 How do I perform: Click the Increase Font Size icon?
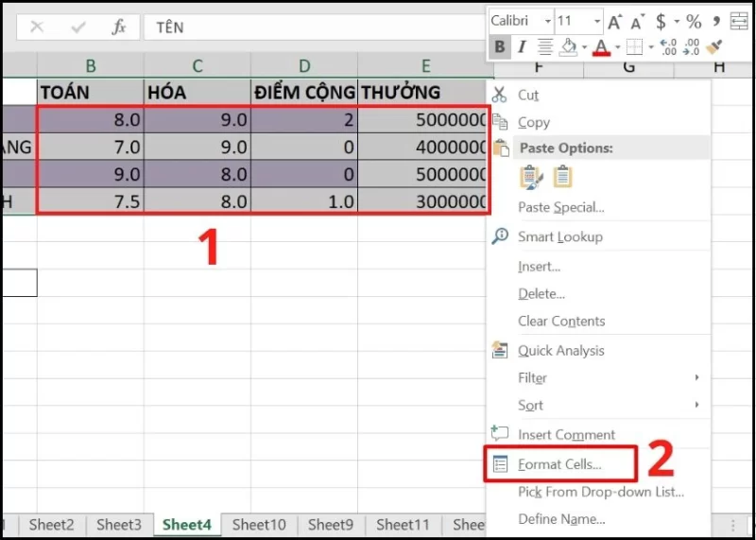(615, 22)
